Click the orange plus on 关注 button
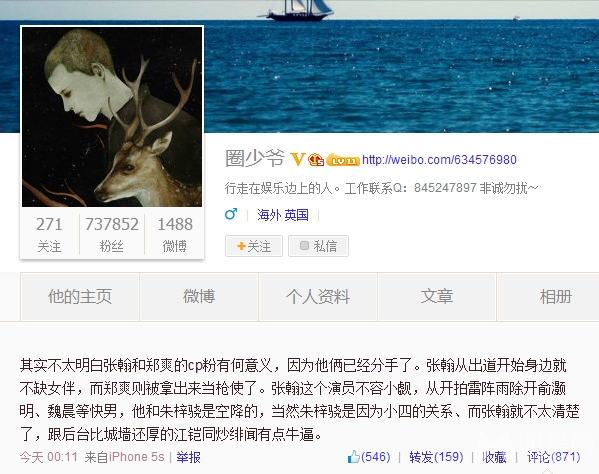Image resolution: width=599 pixels, height=474 pixels. (241, 246)
